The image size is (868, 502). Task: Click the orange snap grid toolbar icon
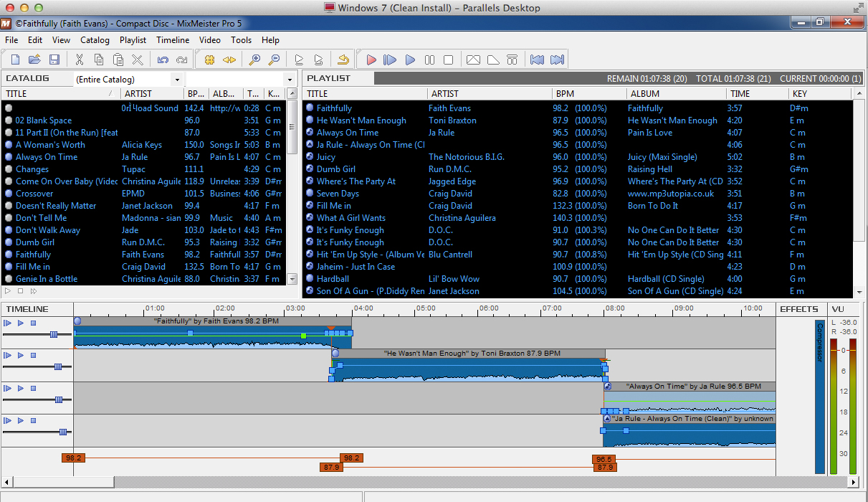pos(209,60)
